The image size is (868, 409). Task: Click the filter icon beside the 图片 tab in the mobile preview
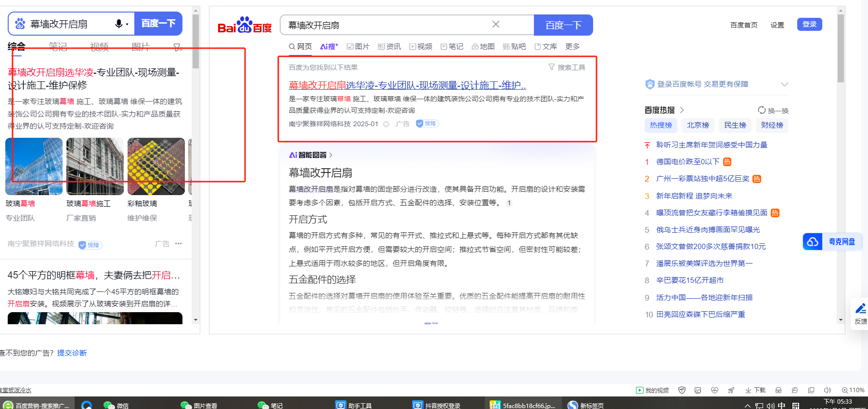click(x=178, y=47)
